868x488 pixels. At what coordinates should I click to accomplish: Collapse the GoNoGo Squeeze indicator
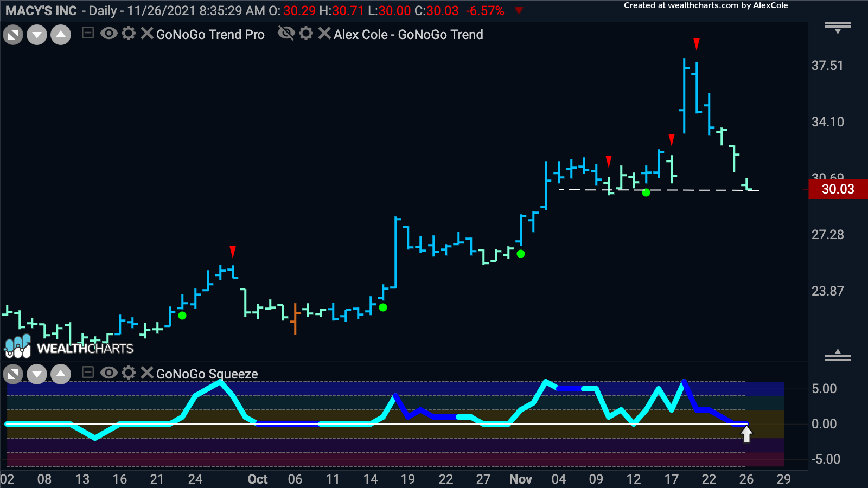[x=88, y=373]
